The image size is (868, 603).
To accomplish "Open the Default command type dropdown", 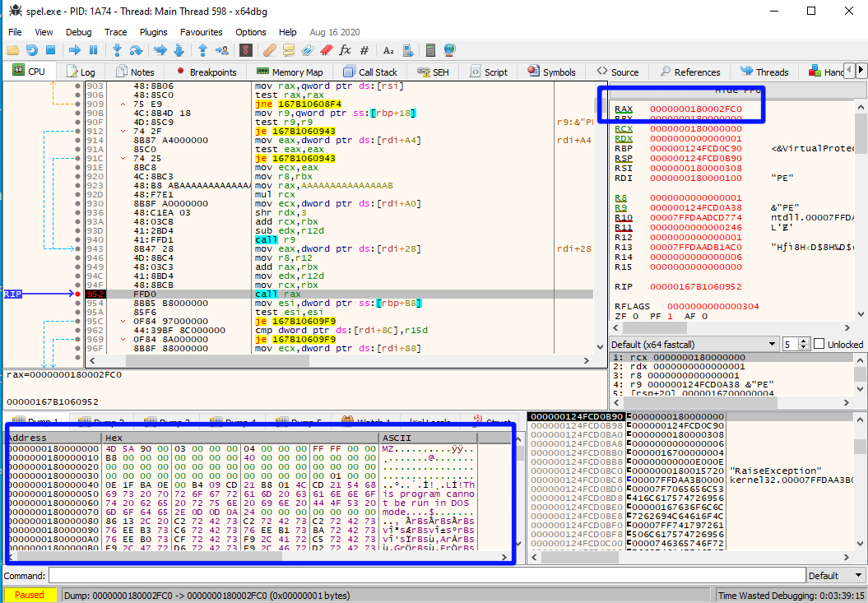I will (837, 576).
